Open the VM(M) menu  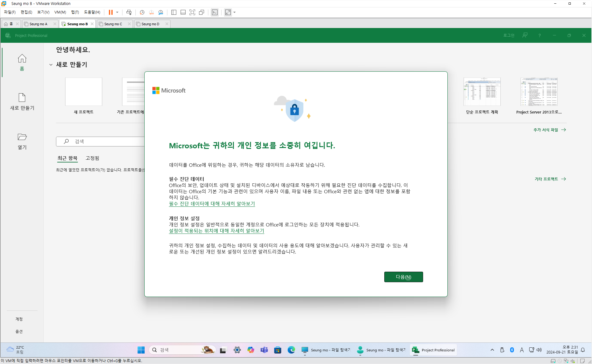point(60,12)
